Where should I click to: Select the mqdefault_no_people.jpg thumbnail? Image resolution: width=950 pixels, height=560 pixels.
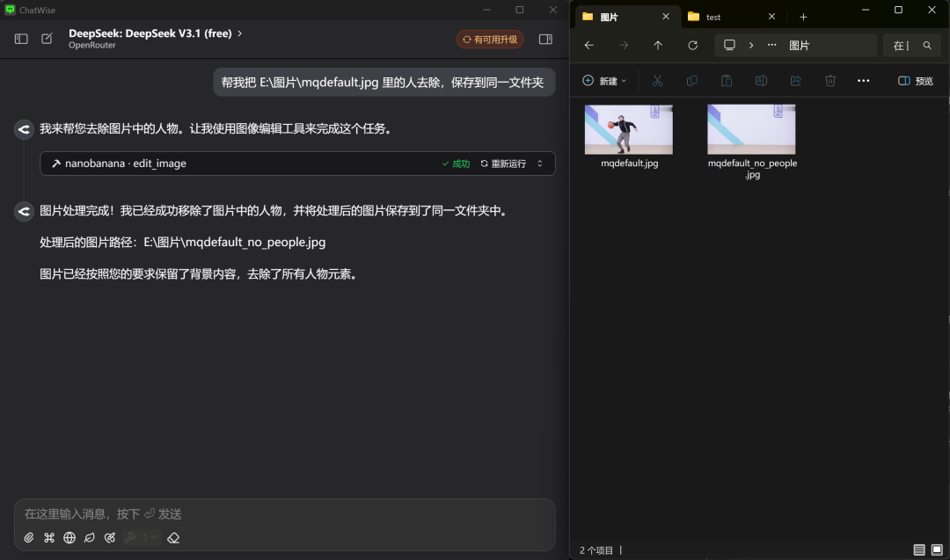pos(751,129)
